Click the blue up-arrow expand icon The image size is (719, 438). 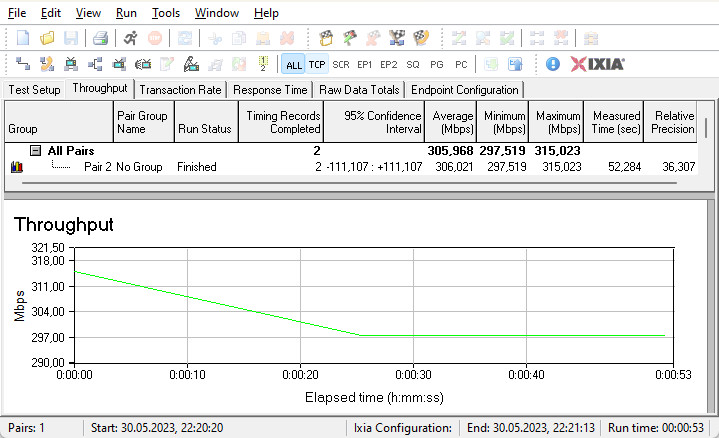(515, 64)
